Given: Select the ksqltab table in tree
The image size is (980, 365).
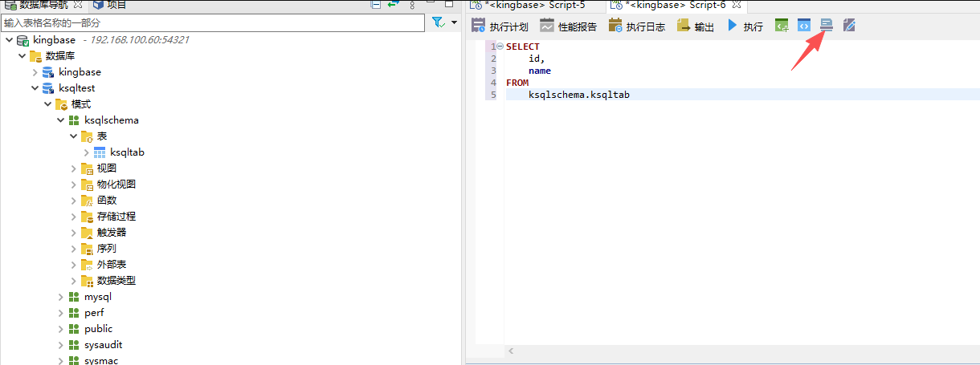Looking at the screenshot, I should (127, 152).
